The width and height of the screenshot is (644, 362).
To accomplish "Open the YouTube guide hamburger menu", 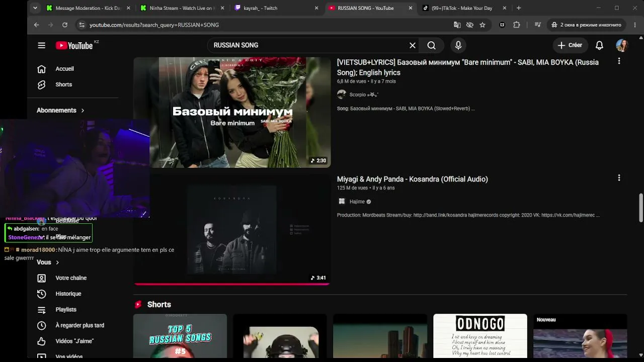I will (x=41, y=45).
